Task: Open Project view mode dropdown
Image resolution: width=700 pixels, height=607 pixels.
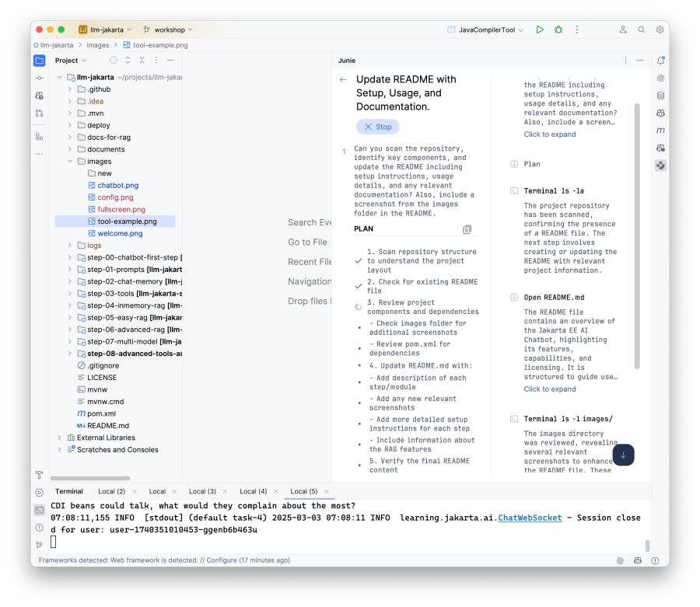Action: coord(71,60)
